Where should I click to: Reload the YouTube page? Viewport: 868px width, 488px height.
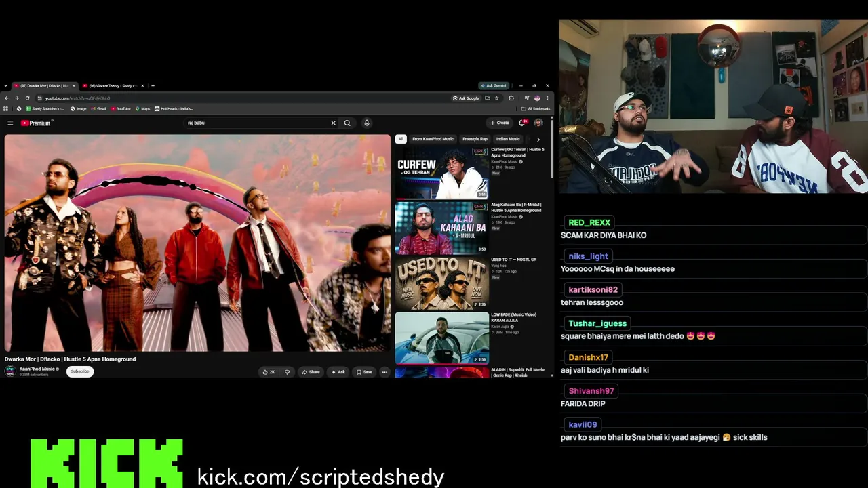[x=27, y=98]
